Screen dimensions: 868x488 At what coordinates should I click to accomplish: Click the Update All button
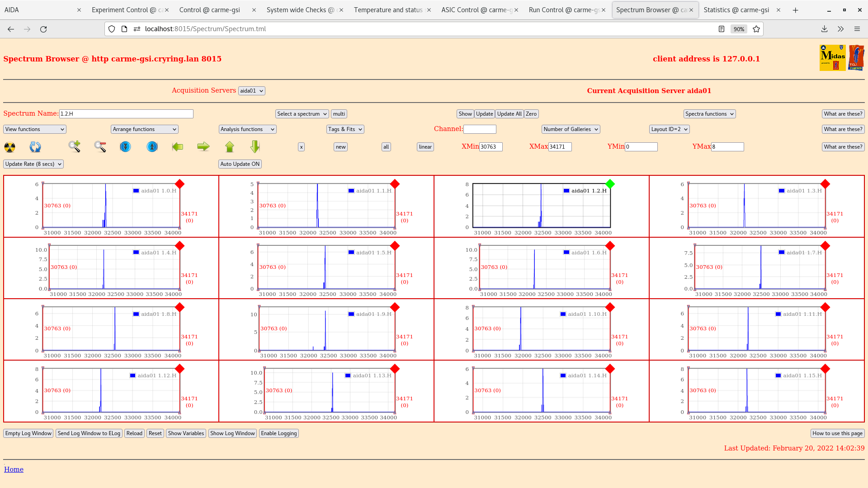[x=509, y=113]
